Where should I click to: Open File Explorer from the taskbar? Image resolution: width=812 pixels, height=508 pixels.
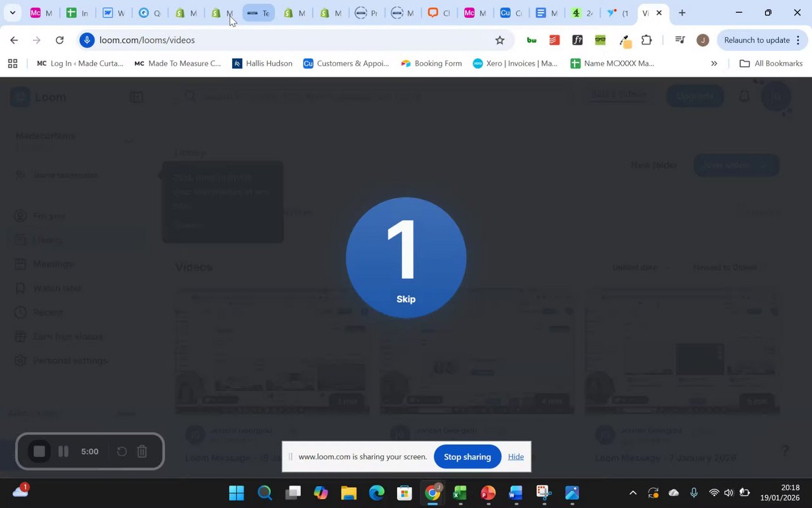coord(348,493)
